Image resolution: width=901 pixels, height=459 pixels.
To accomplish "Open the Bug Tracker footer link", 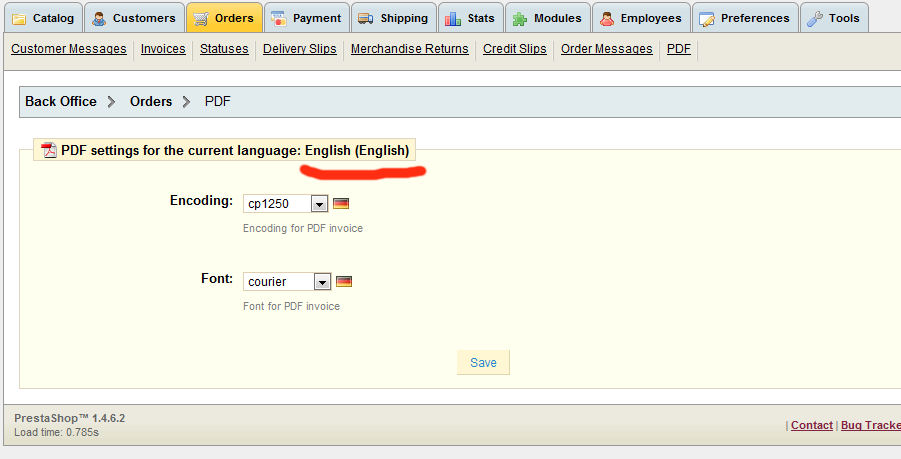I will pyautogui.click(x=871, y=425).
